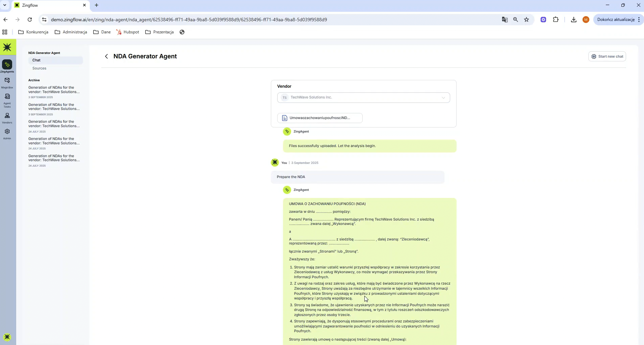
Task: Select the Chat tab in side panel
Action: tap(36, 60)
